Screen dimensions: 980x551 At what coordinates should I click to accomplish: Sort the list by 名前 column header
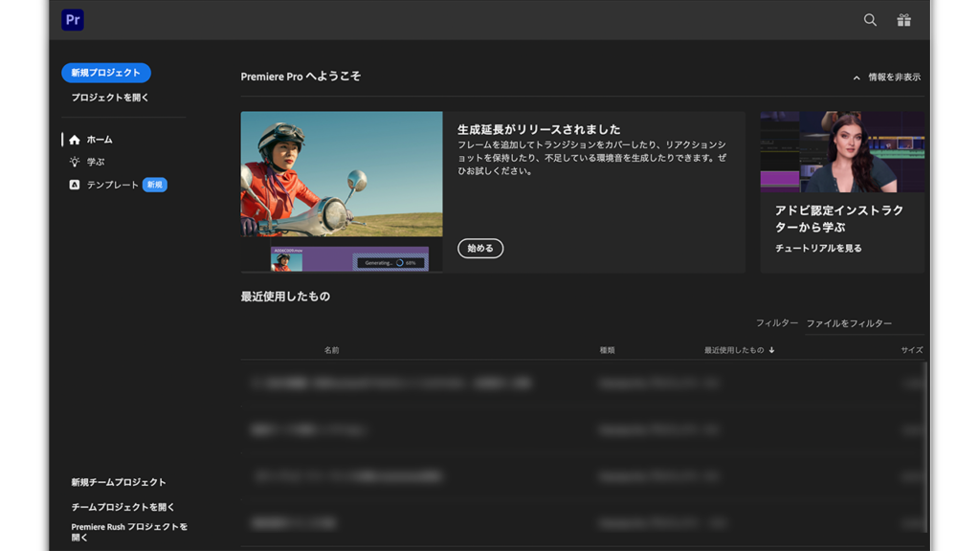[331, 350]
